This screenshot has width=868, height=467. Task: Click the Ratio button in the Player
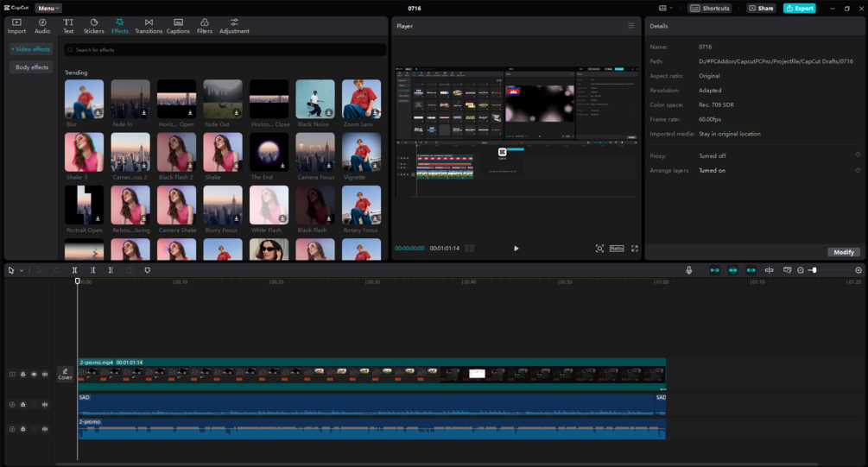click(617, 249)
